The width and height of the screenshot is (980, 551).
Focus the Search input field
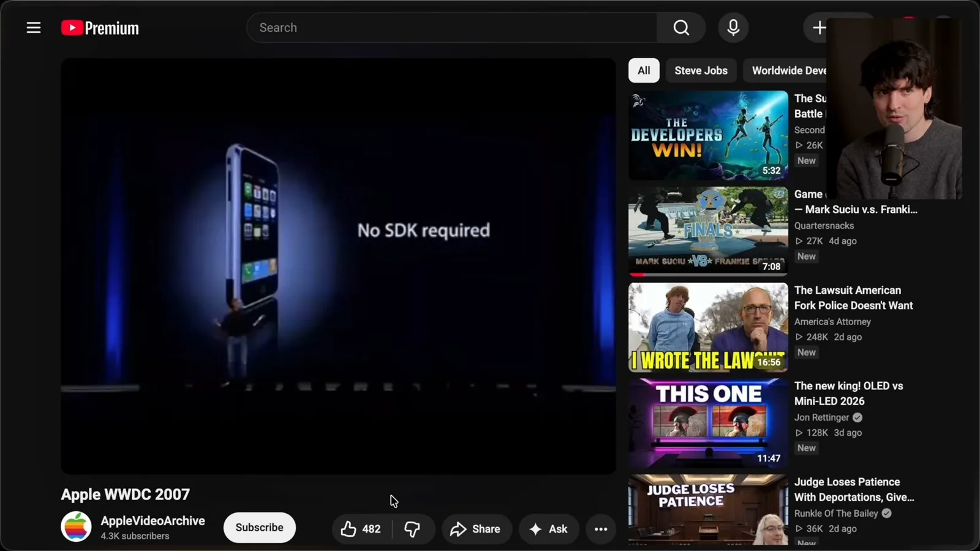(452, 28)
